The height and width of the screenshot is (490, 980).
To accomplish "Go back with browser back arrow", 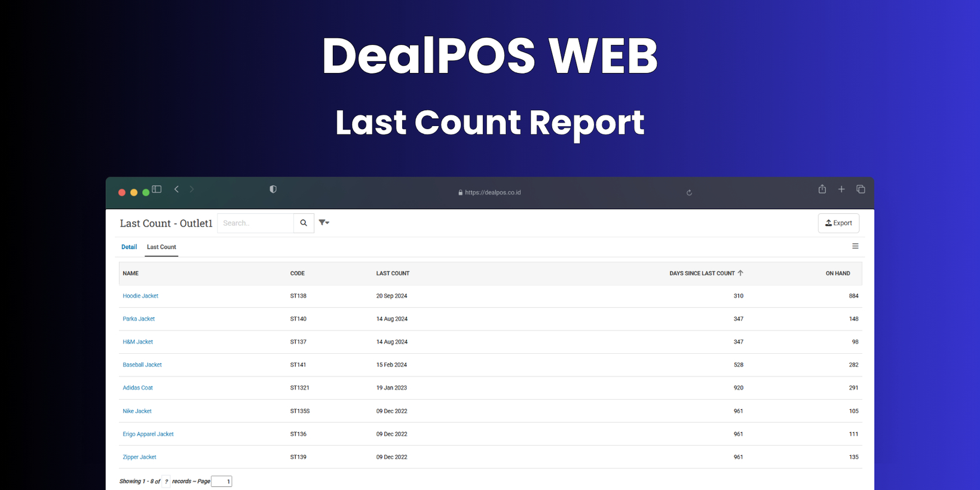I will tap(176, 189).
